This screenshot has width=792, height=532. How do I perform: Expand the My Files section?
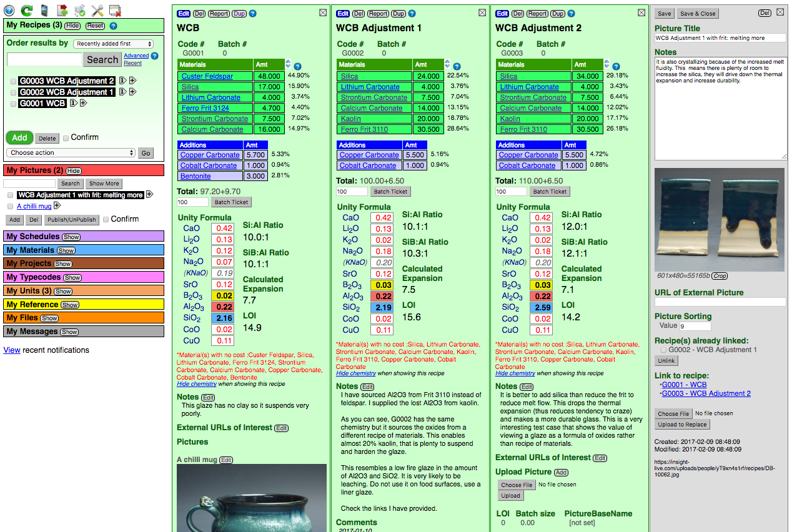(49, 318)
